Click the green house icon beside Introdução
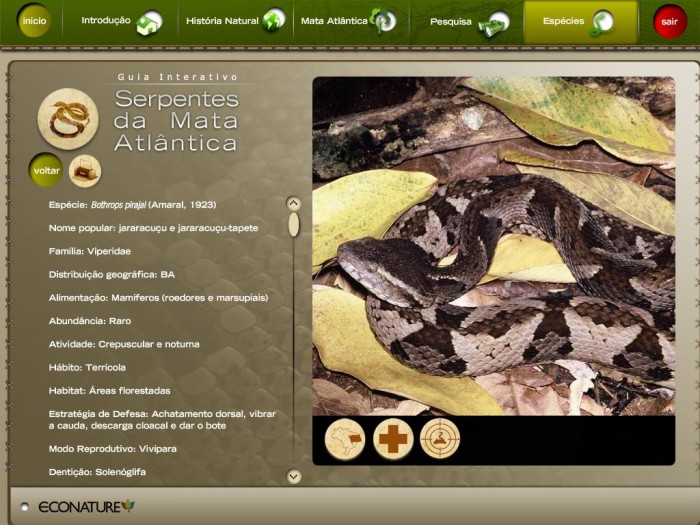The width and height of the screenshot is (700, 525). [x=149, y=22]
